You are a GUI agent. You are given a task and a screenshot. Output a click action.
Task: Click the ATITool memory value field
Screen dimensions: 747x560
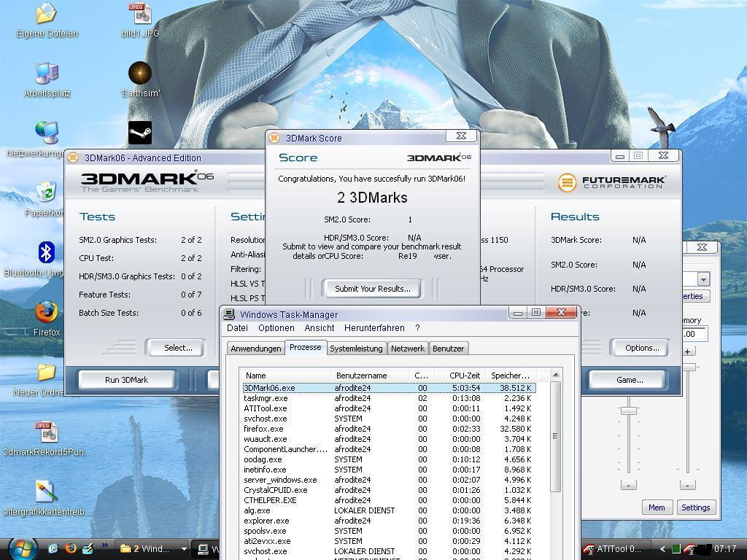click(695, 334)
